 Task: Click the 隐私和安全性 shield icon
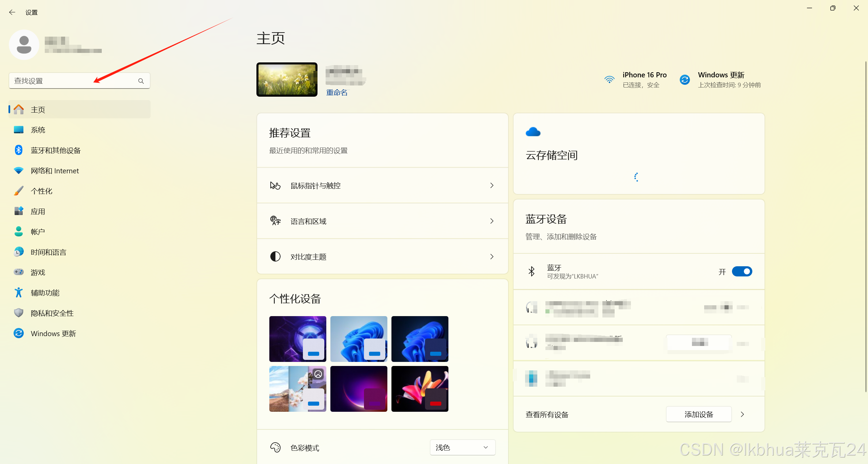pos(19,313)
